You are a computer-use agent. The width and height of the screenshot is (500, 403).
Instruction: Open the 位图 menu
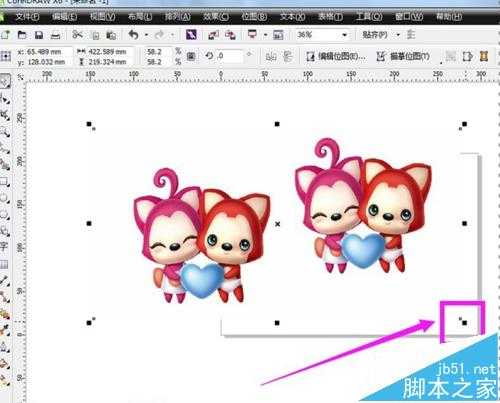[x=254, y=16]
